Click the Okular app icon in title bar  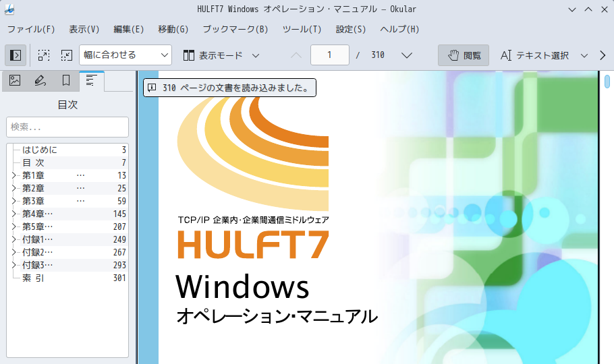(9, 9)
